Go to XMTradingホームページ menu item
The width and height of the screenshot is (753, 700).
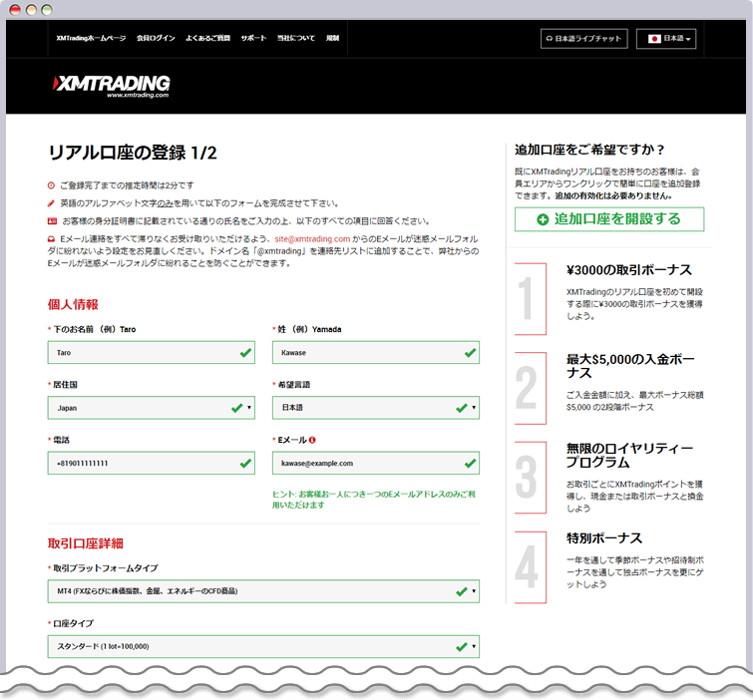(x=91, y=39)
